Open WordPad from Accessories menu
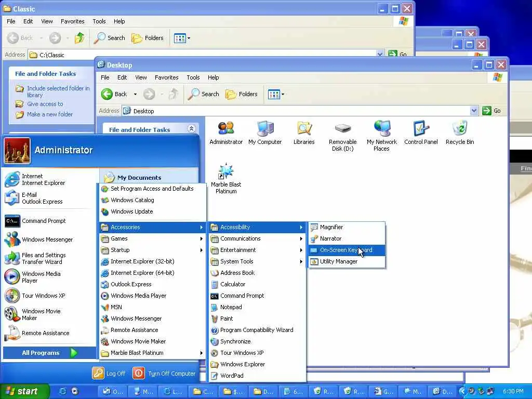Viewport: 532px width, 399px height. coord(257,376)
